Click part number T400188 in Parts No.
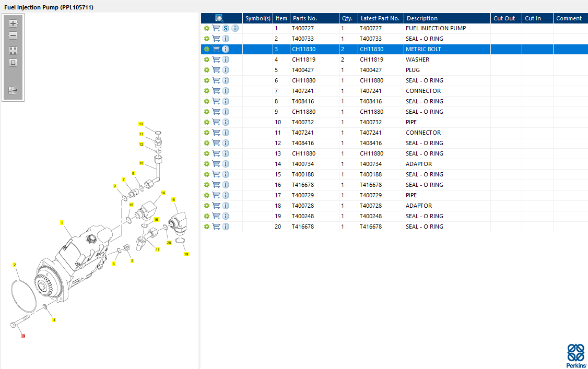Screen dimensions: 588x369 pos(303,174)
